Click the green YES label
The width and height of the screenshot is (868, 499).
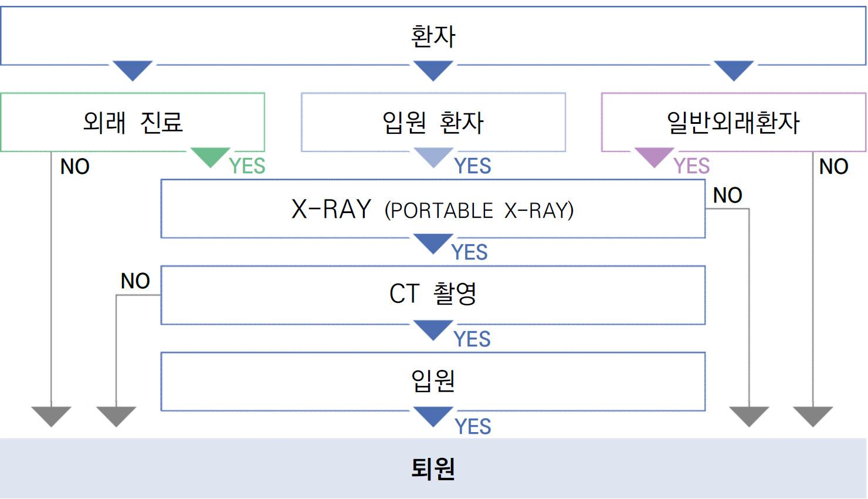point(247,166)
